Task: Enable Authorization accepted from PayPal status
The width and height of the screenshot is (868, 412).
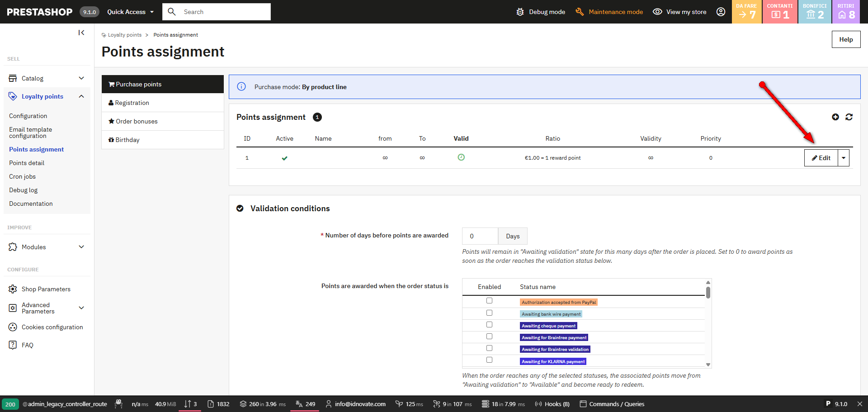Action: point(489,301)
